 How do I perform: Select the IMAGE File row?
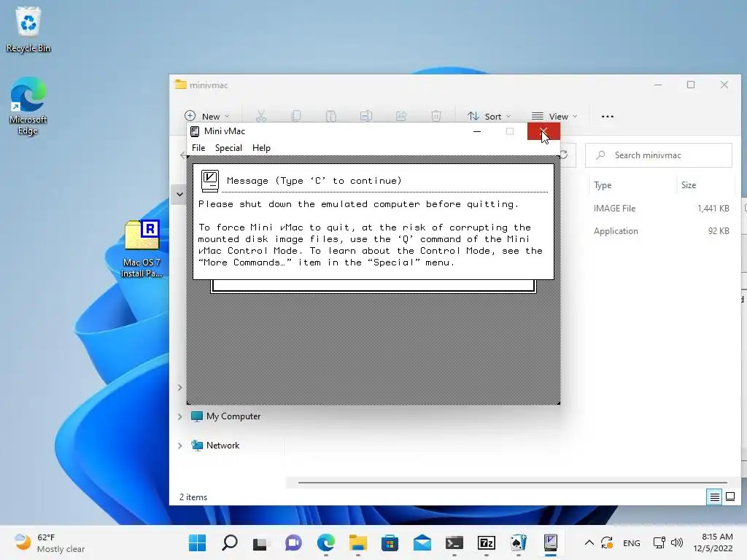pos(662,209)
